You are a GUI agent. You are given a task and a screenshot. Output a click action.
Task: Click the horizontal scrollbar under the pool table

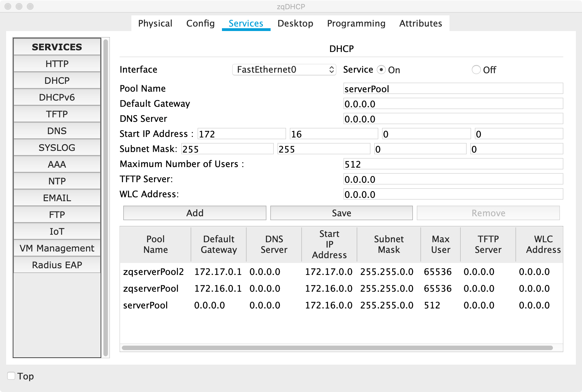(337, 348)
